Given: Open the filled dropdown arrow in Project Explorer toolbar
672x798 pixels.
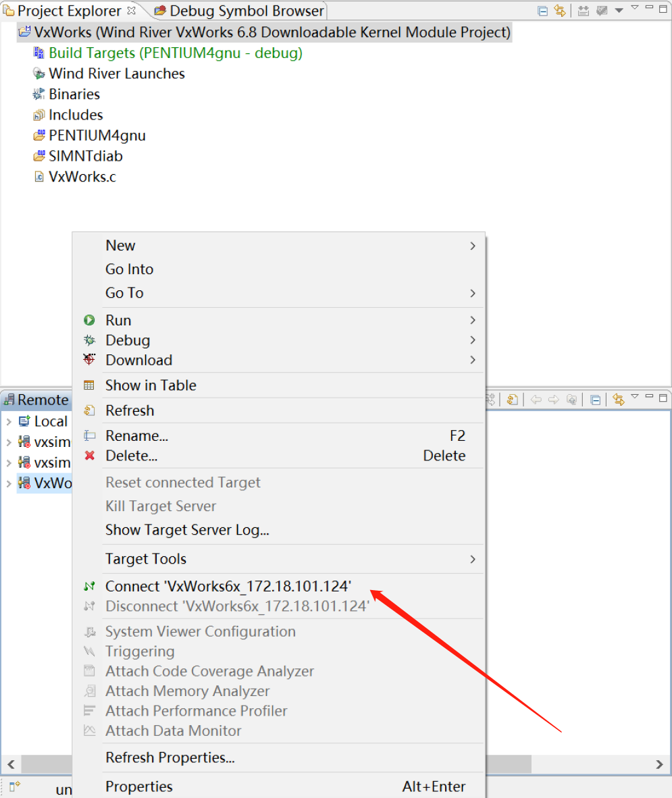Looking at the screenshot, I should [x=619, y=11].
